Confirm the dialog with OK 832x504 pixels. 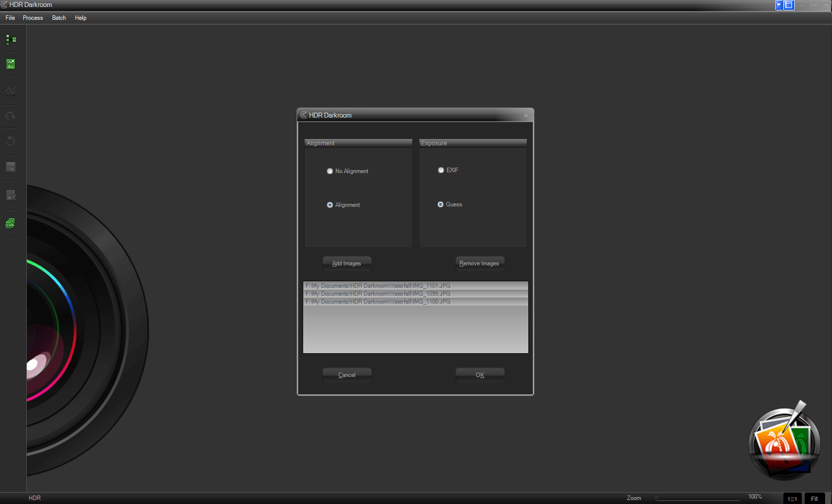(479, 375)
